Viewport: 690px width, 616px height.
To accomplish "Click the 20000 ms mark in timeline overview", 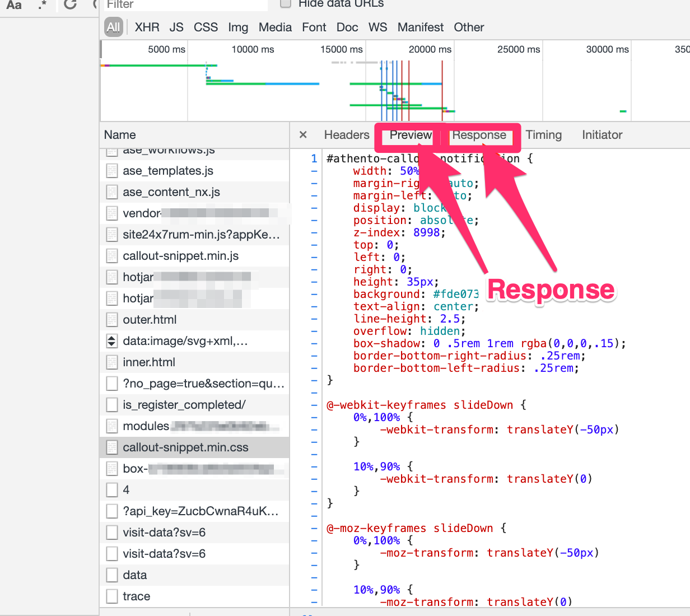I will point(430,49).
